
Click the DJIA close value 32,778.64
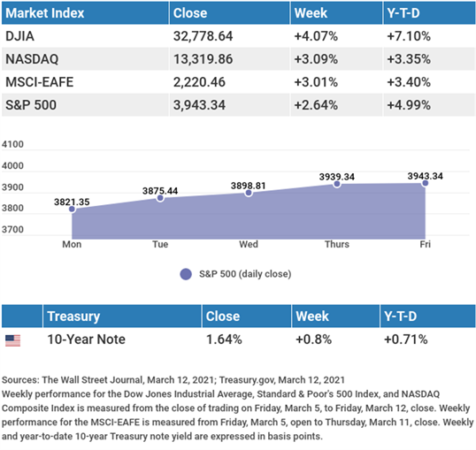tap(203, 36)
